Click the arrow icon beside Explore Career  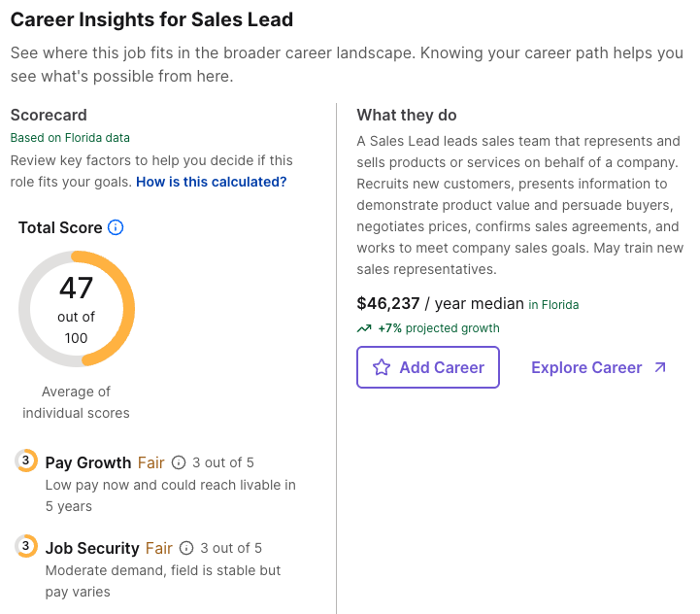tap(660, 367)
